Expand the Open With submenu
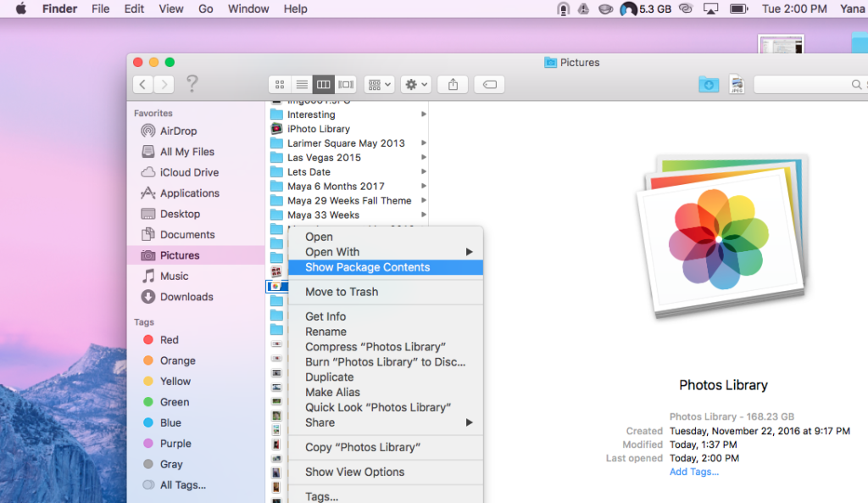This screenshot has width=868, height=503. [386, 252]
